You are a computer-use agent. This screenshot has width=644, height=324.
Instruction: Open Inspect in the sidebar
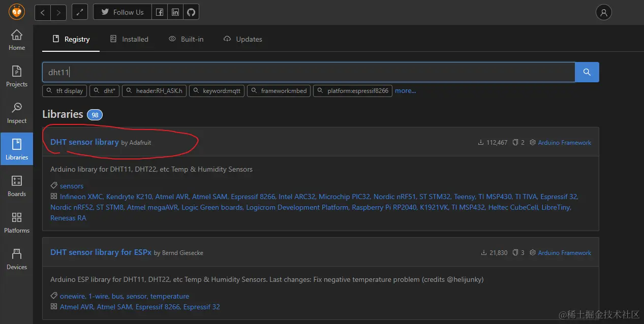point(17,113)
